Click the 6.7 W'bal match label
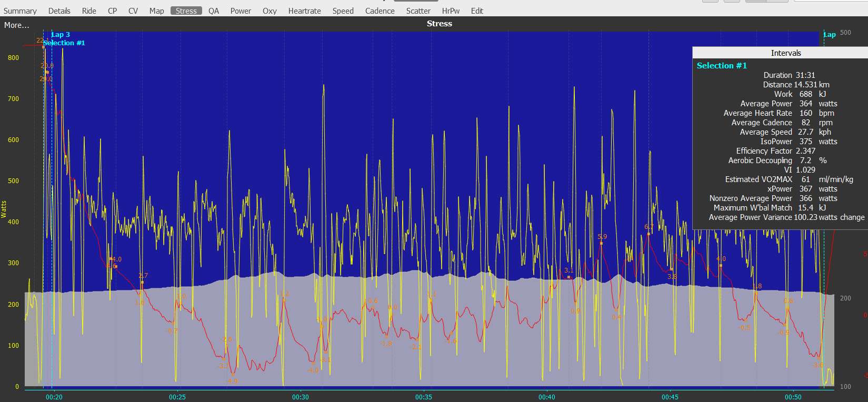This screenshot has height=402, width=868. [649, 227]
